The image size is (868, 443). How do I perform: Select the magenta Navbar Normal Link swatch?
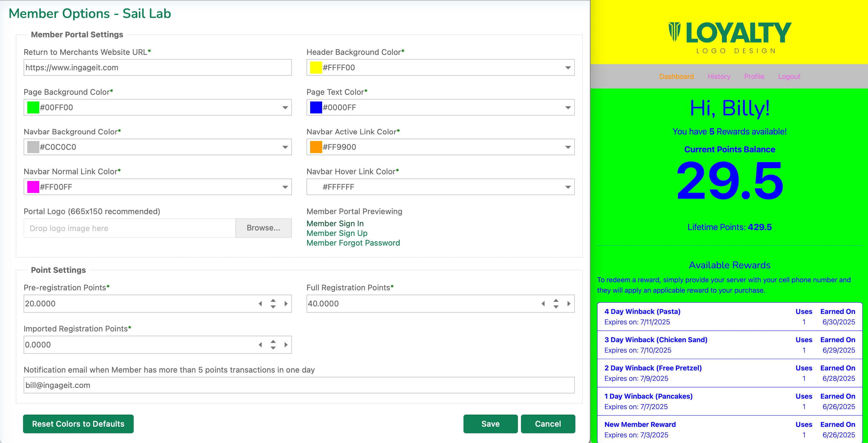pos(33,187)
